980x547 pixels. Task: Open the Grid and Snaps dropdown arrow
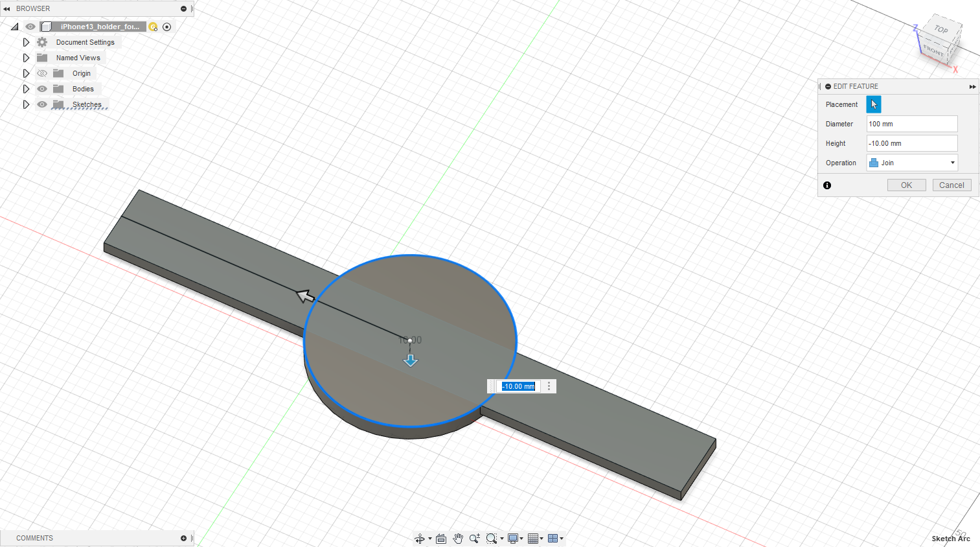coord(541,539)
